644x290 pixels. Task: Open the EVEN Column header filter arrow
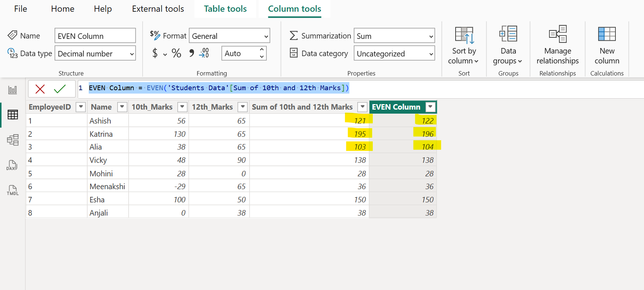click(430, 107)
